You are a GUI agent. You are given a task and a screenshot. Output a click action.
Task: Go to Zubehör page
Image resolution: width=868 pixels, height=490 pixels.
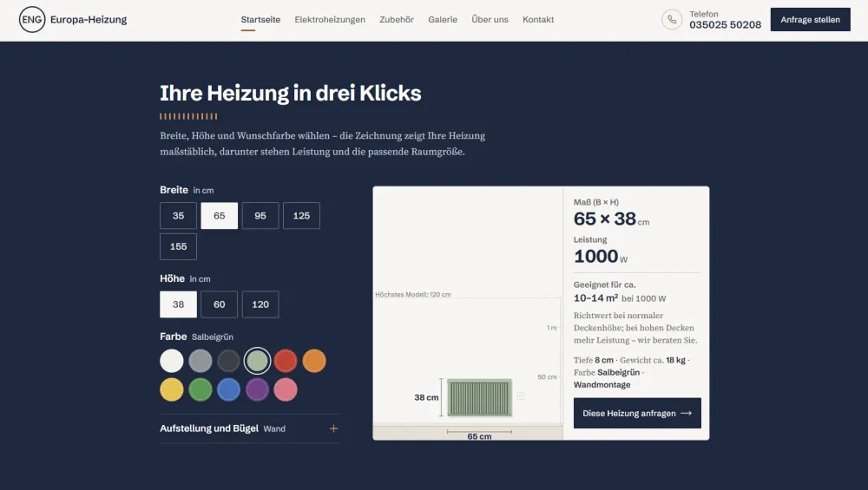tap(397, 19)
